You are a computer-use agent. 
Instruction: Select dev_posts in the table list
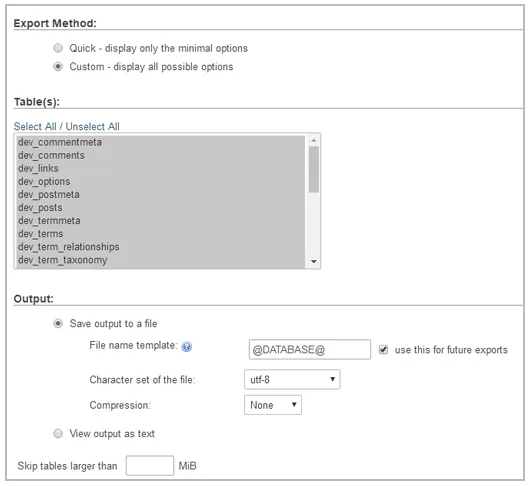[161, 208]
